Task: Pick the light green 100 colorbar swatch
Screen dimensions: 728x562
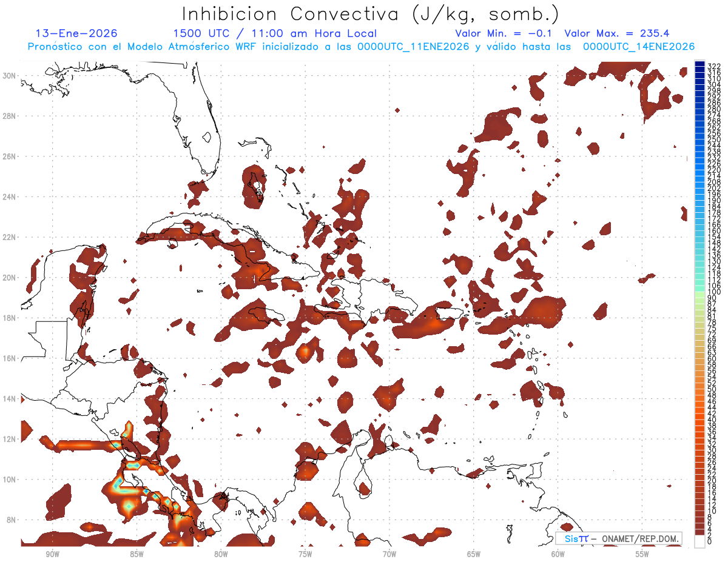Action: [x=700, y=295]
